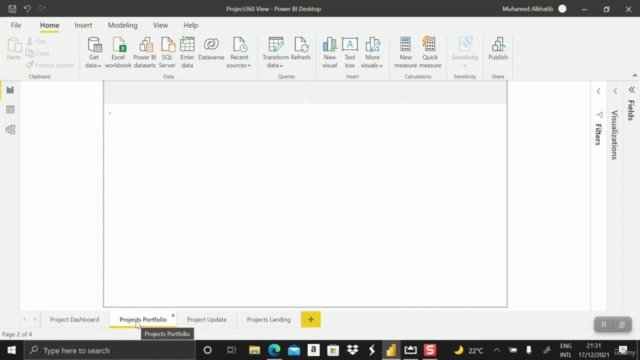
Task: Click the Format painter
Action: [x=50, y=65]
